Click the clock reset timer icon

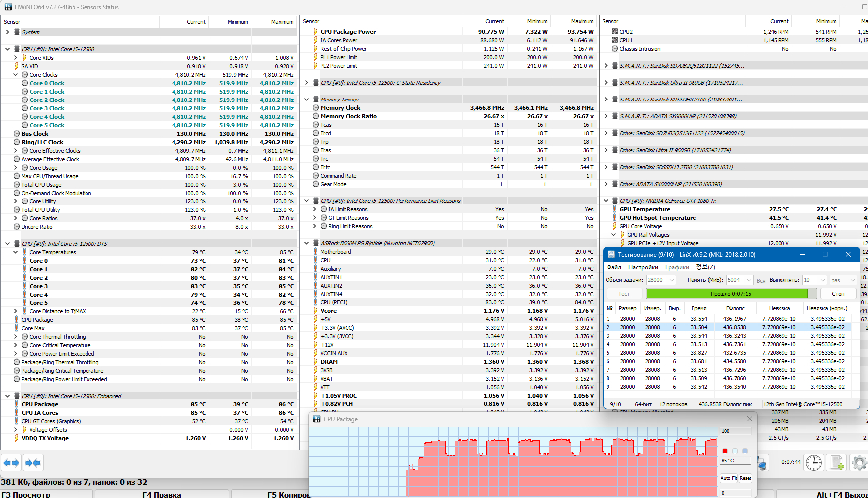814,462
